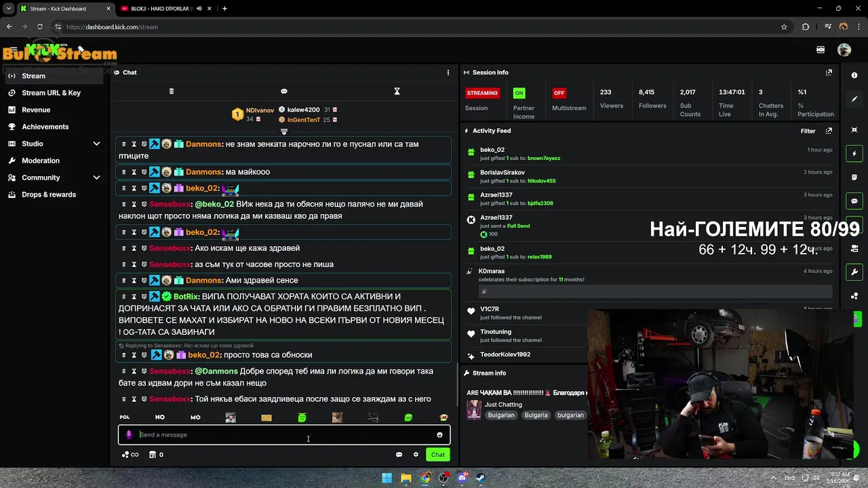868x488 pixels.
Task: Click the trash icon below Chat header
Action: pyautogui.click(x=172, y=91)
